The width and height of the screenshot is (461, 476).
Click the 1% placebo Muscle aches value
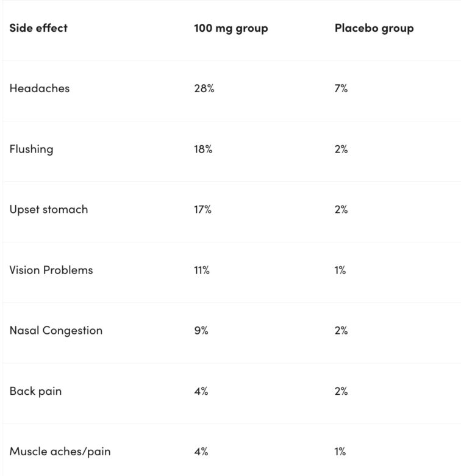coord(340,452)
